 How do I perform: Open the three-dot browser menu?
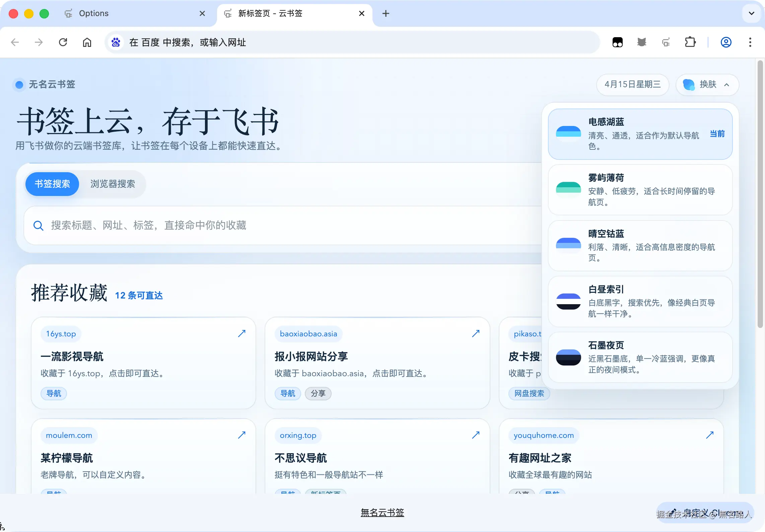[x=750, y=42]
